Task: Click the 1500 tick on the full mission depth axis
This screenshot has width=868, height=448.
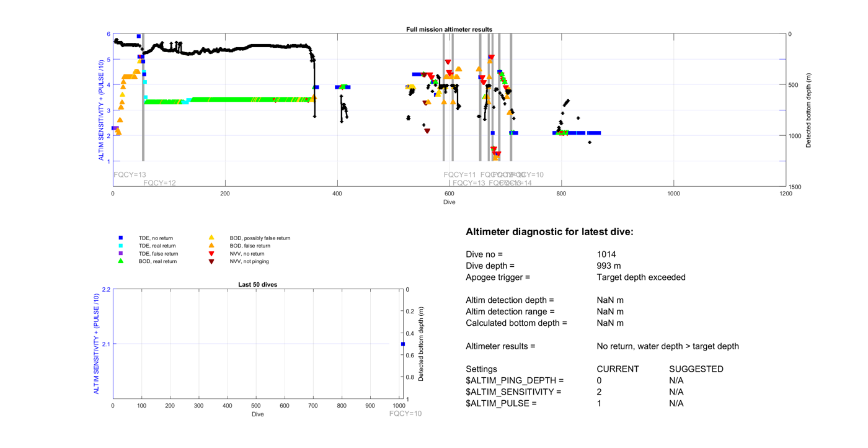Action: pos(795,187)
